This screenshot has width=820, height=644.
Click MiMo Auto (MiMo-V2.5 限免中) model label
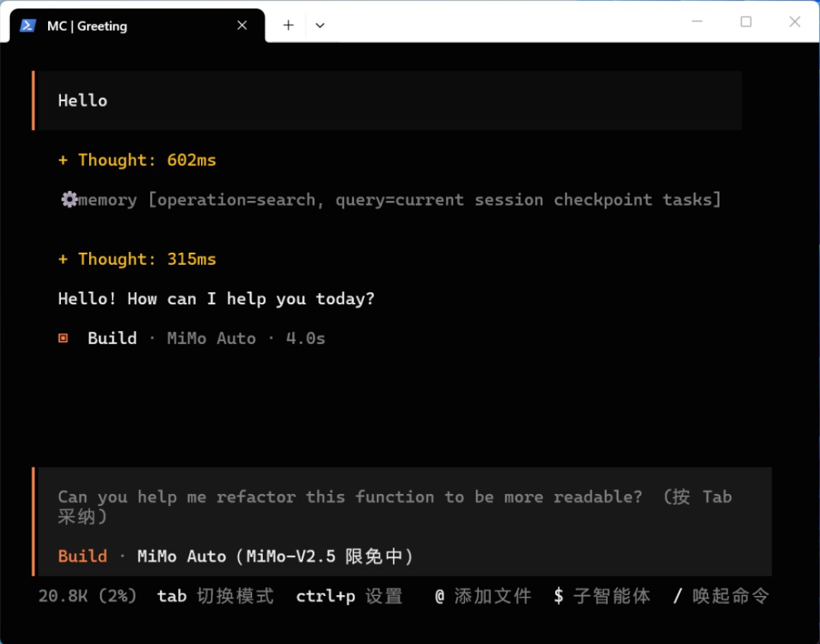[276, 556]
